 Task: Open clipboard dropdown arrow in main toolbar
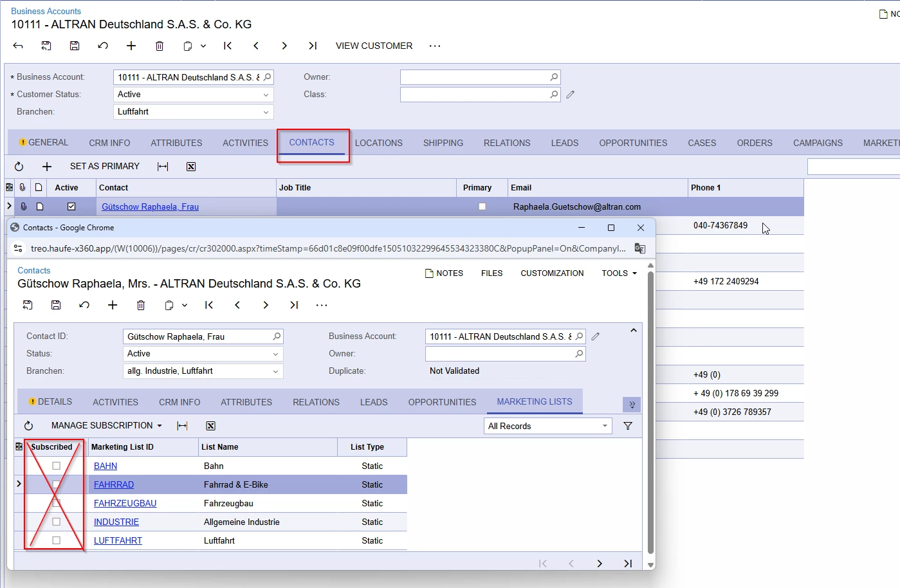(203, 46)
